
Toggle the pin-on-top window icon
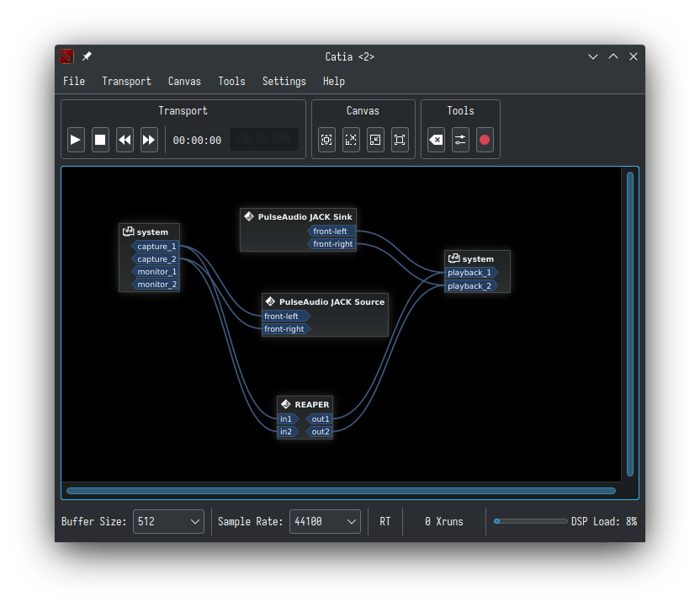(x=85, y=56)
